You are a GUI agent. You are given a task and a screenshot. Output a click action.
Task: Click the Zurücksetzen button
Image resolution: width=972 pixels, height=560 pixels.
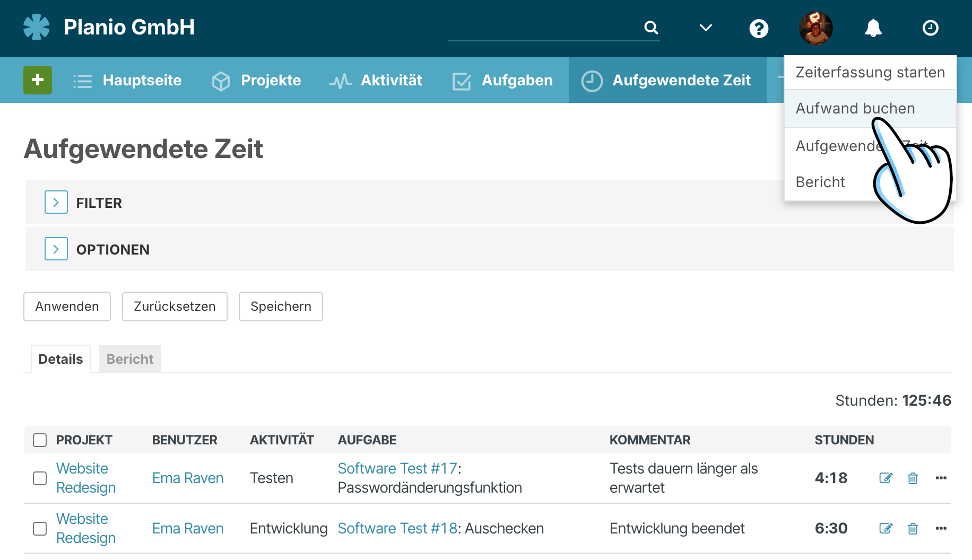click(x=175, y=307)
